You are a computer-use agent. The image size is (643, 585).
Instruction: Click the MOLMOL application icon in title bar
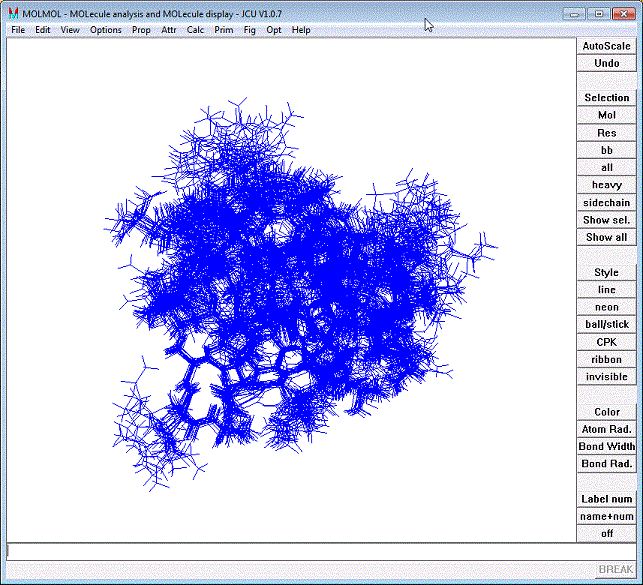click(13, 14)
